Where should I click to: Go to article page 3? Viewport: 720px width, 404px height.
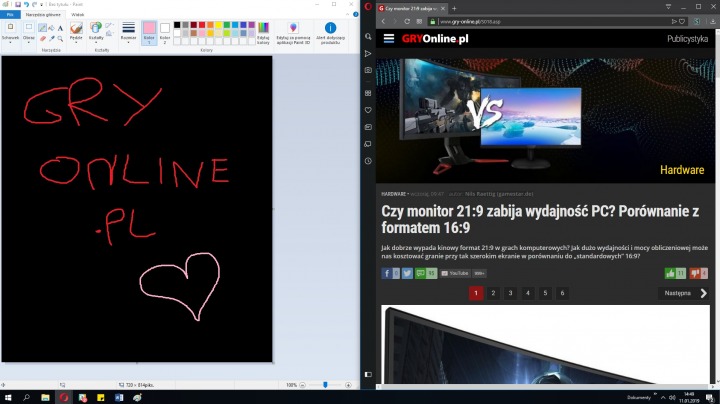click(x=510, y=293)
